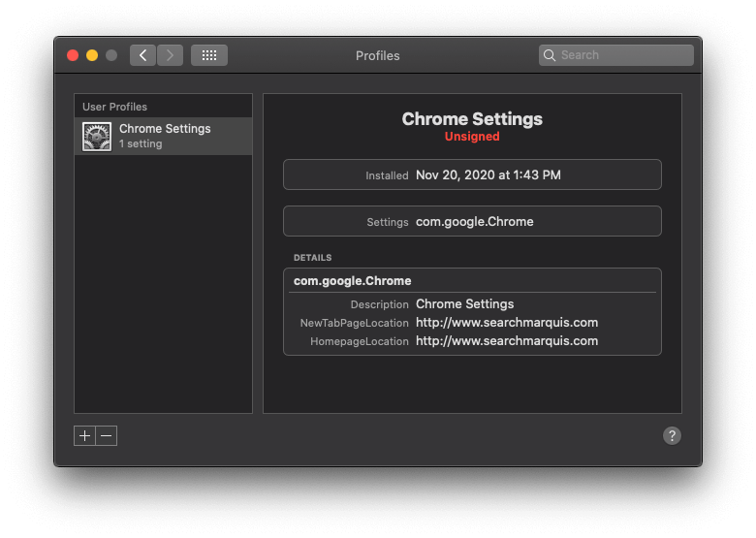The height and width of the screenshot is (538, 756).
Task: Add a profile with the plus button
Action: pos(85,436)
